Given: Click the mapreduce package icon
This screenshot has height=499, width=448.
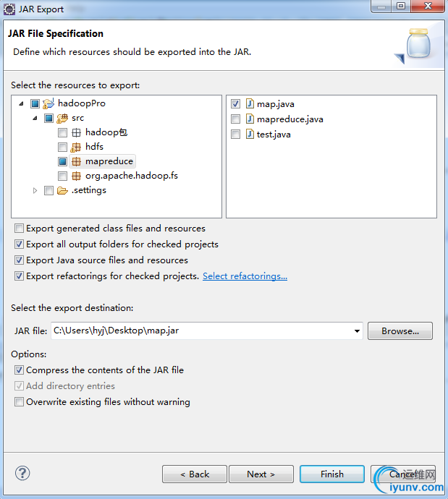Looking at the screenshot, I should (76, 161).
